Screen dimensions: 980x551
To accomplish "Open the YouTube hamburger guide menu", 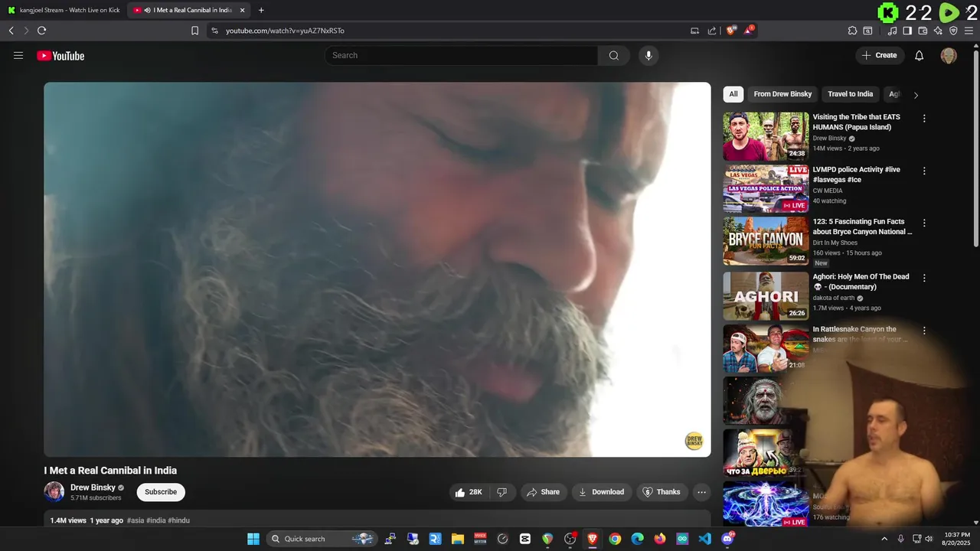I will tap(18, 55).
